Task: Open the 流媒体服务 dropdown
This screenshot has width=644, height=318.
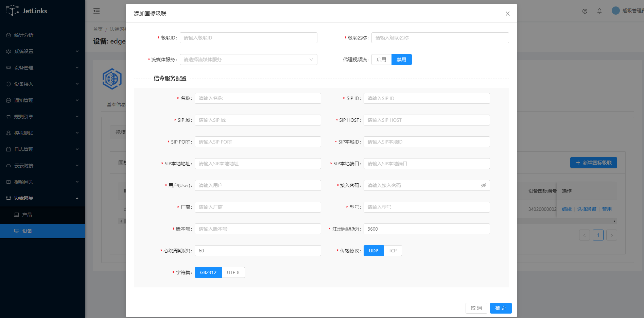Action: click(248, 60)
